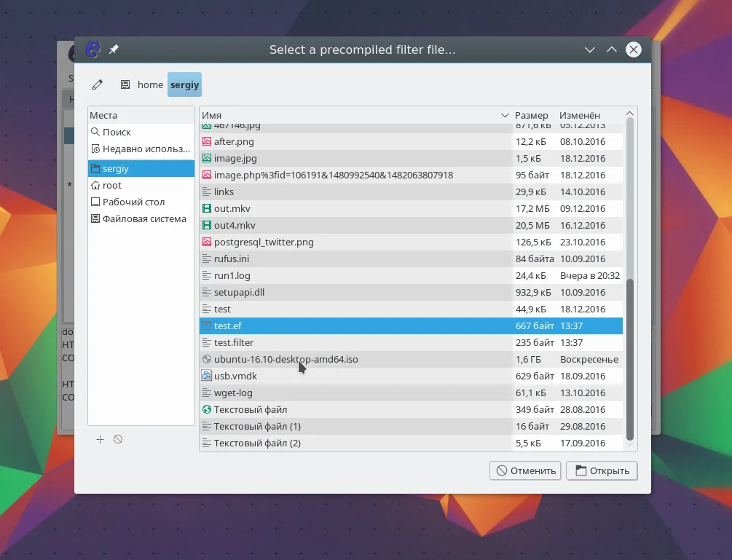The image size is (732, 560).
Task: Sort files by Размер column
Action: pyautogui.click(x=532, y=115)
